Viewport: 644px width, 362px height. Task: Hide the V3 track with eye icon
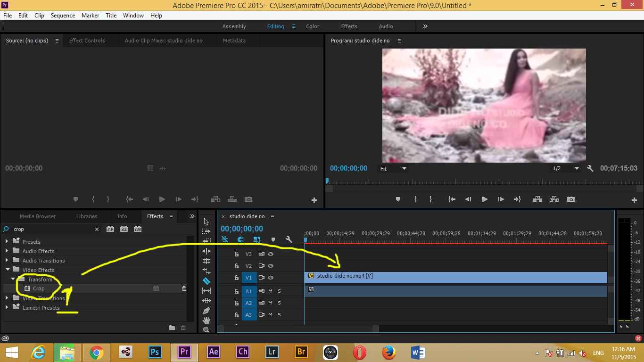click(x=271, y=254)
